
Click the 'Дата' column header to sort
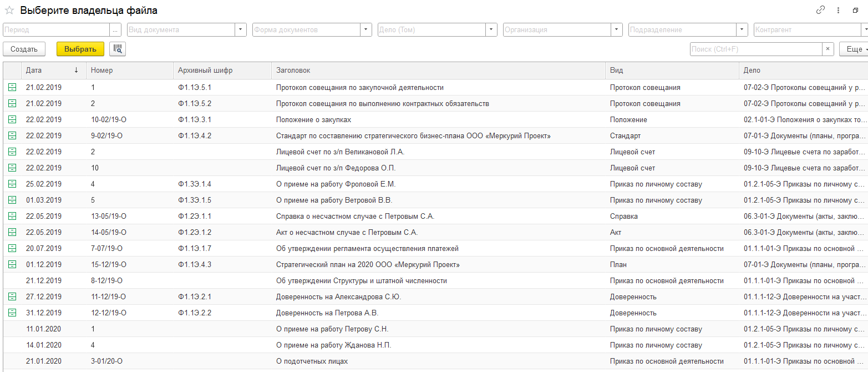pos(34,71)
